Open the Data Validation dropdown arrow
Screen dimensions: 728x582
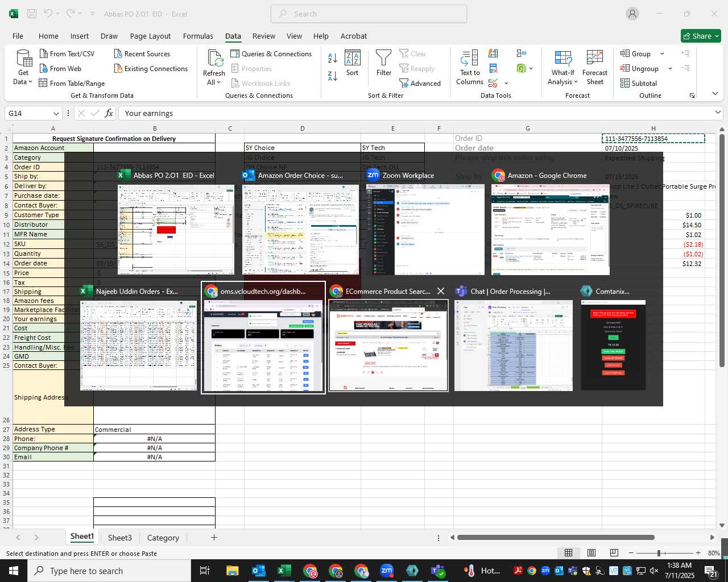tap(506, 84)
